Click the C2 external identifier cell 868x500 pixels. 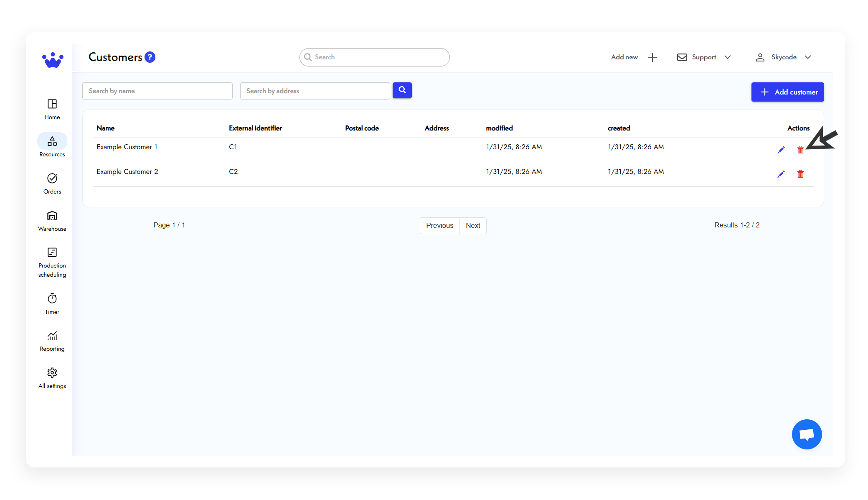tap(233, 171)
